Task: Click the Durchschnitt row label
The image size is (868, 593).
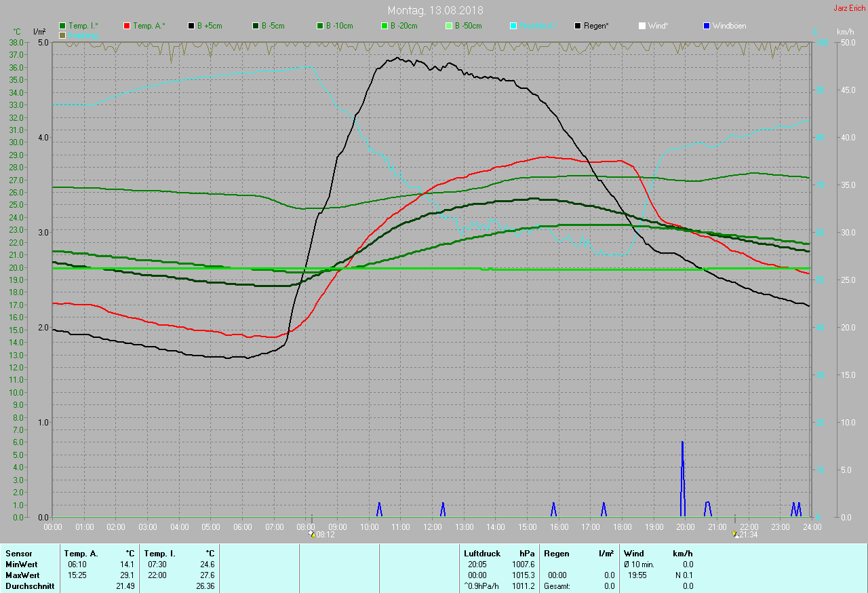Action: (x=30, y=586)
